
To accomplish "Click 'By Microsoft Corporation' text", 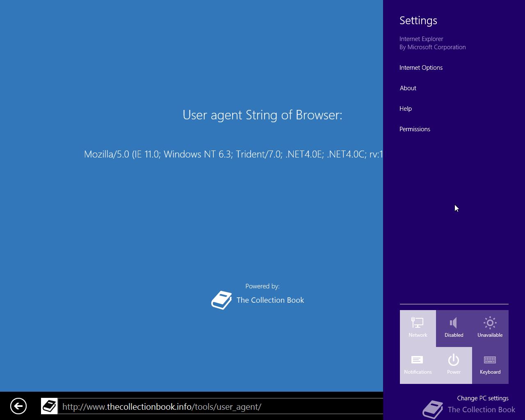I will pos(433,47).
